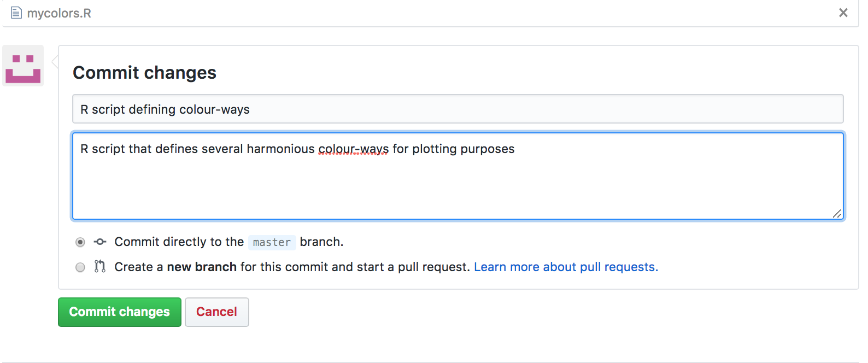Click into the extended description text area
The width and height of the screenshot is (868, 363).
[458, 176]
